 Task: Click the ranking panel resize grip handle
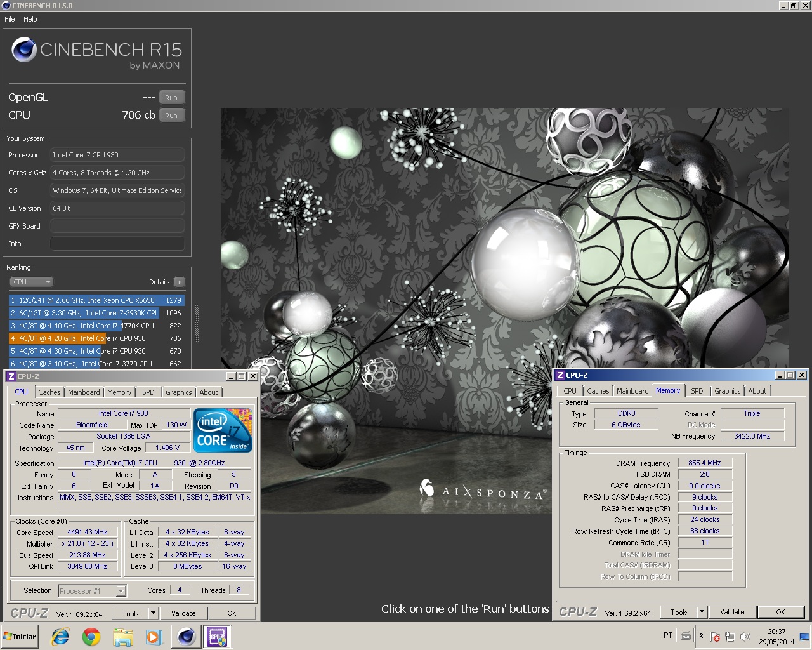196,324
